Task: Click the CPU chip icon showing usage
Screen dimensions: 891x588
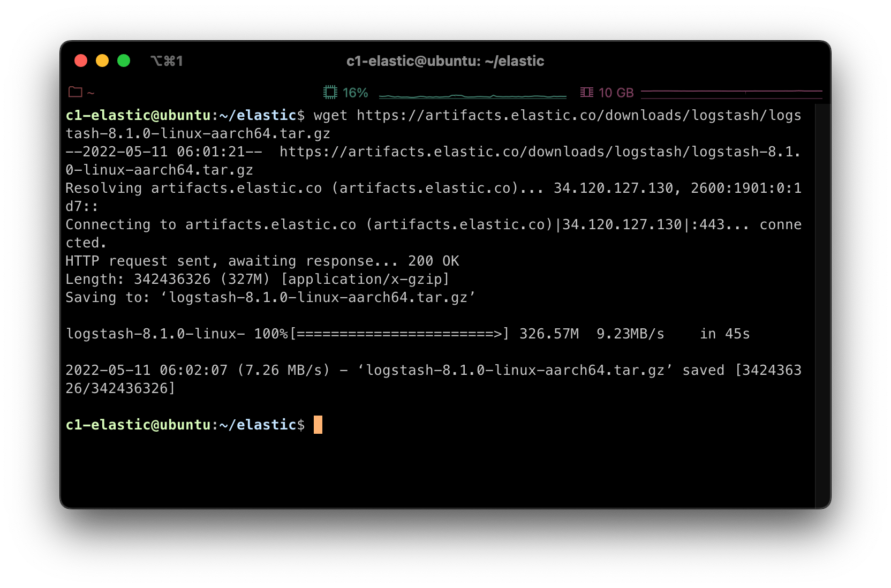Action: (x=330, y=92)
